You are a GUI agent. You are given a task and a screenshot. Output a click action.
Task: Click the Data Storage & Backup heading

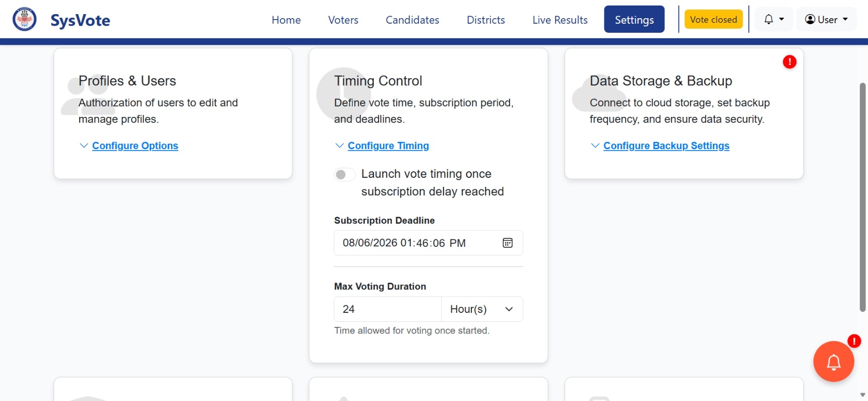pos(661,81)
